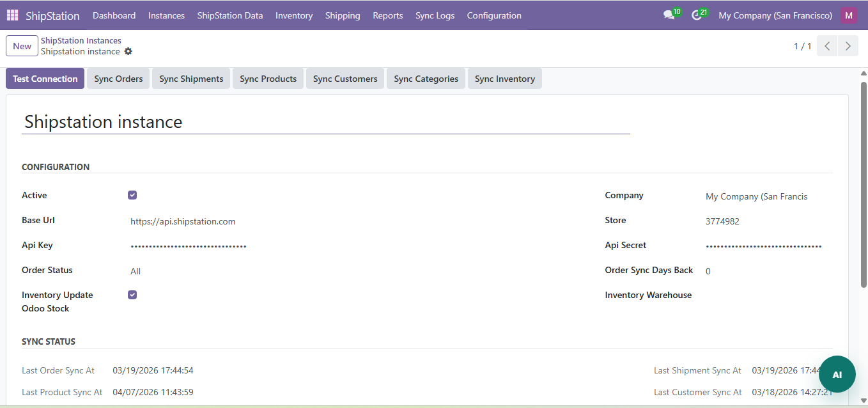Open the activities clock icon with 21 badge
Image resolution: width=868 pixels, height=408 pixels.
[695, 15]
